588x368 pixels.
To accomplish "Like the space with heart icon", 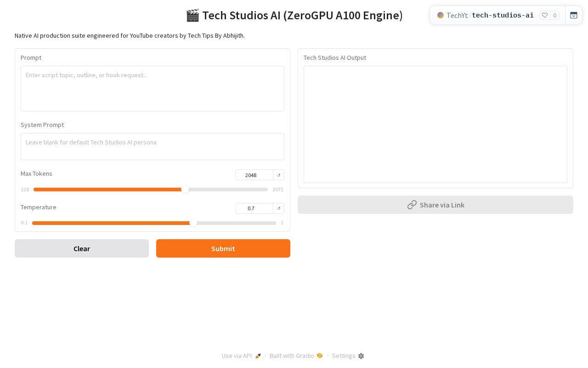I will tap(545, 15).
